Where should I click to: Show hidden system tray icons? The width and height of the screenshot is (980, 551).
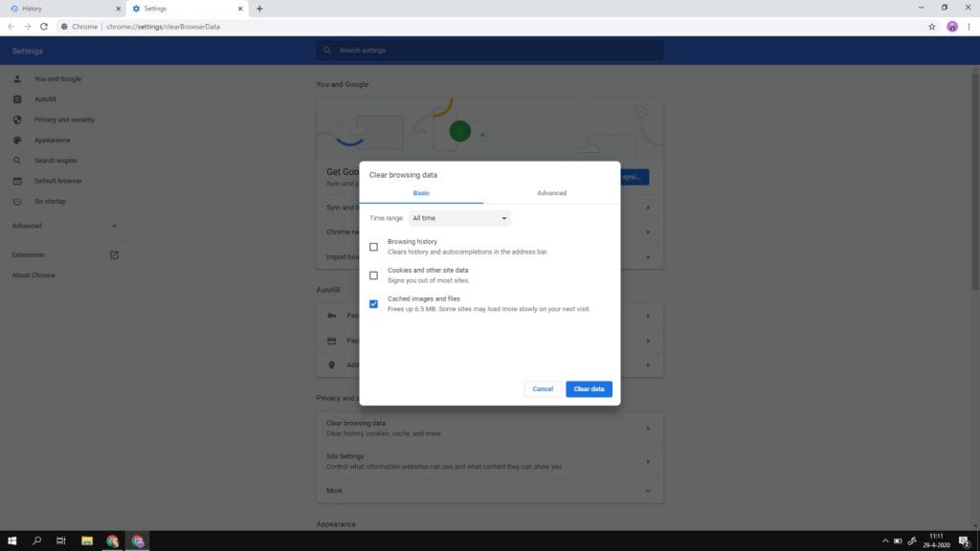885,541
